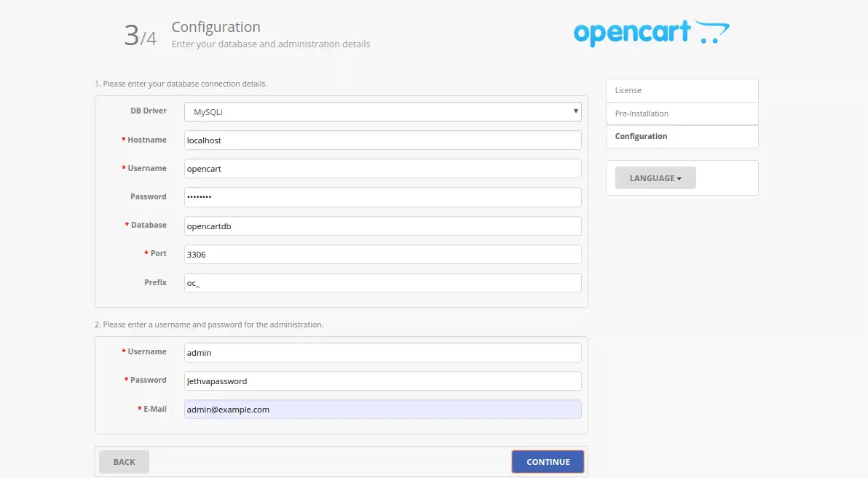Click the Configuration page heading

click(216, 27)
